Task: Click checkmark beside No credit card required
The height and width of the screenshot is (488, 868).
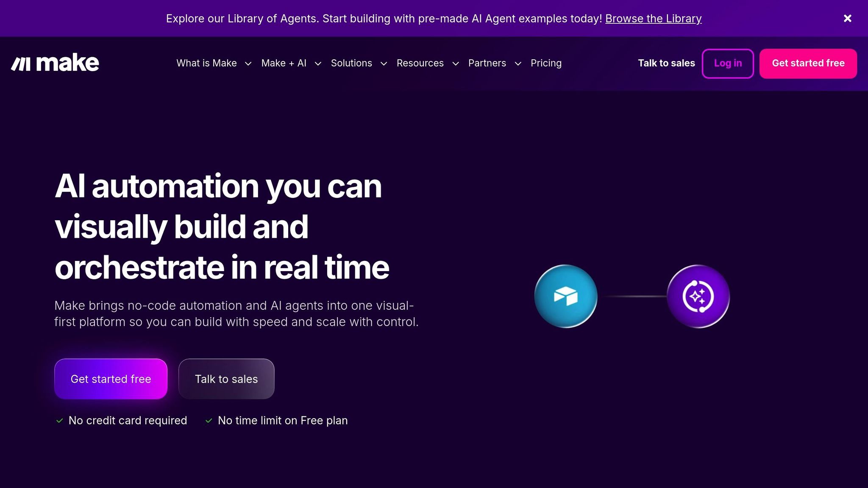Action: pyautogui.click(x=60, y=421)
